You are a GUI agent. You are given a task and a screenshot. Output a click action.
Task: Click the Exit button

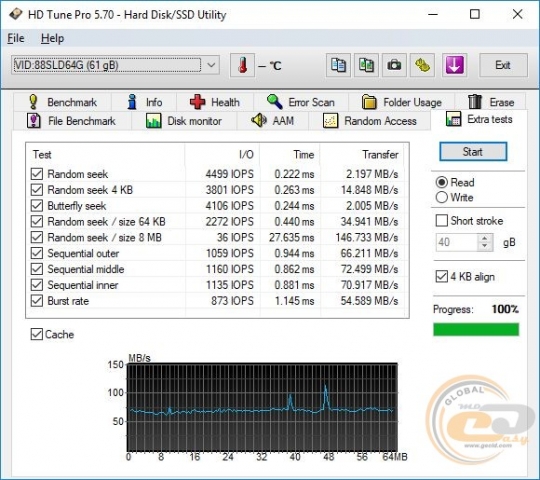[x=503, y=65]
